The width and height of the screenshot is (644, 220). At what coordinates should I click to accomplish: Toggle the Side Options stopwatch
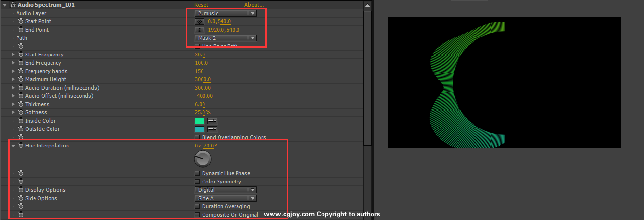coord(21,198)
